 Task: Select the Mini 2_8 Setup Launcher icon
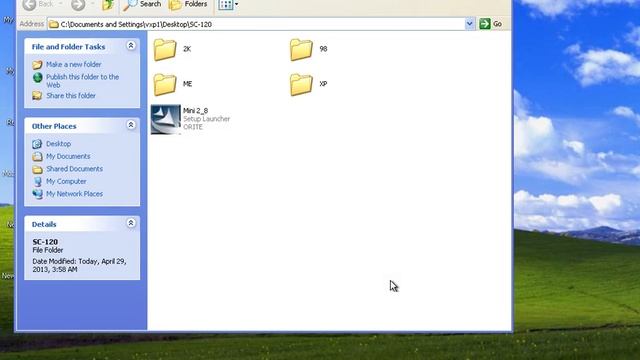(165, 119)
